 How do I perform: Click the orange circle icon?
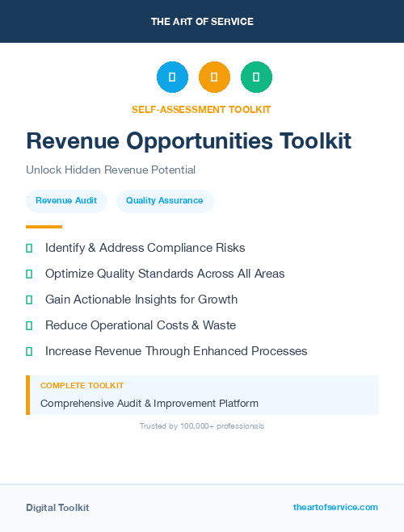pos(214,77)
